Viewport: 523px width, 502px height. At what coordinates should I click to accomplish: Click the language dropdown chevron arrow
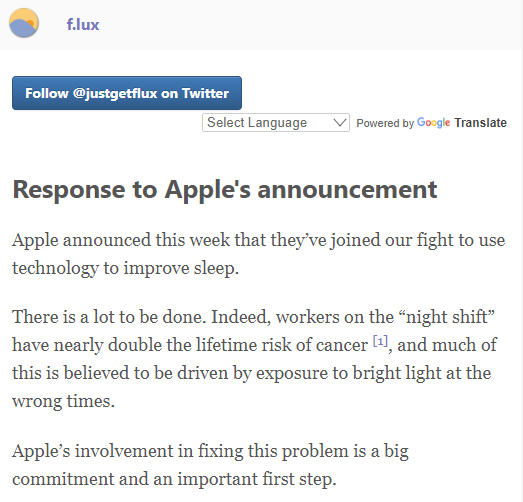[340, 122]
